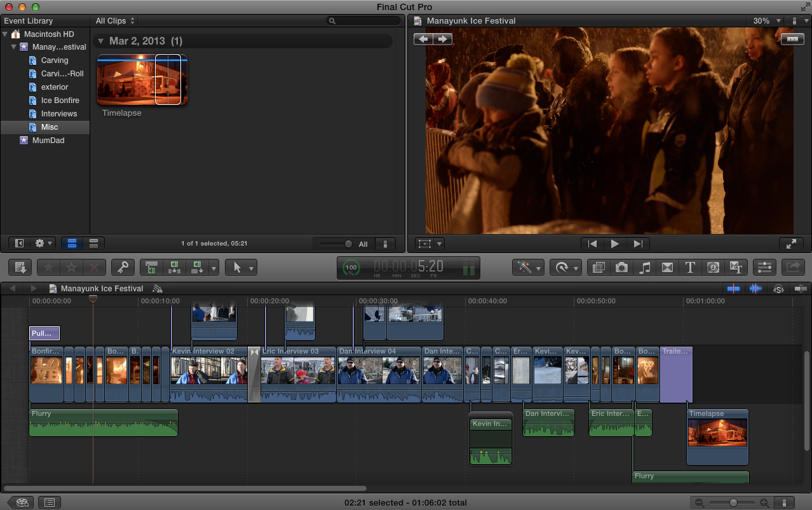Toggle audio skimming waveform button
Image resolution: width=812 pixels, height=510 pixels.
tap(755, 289)
